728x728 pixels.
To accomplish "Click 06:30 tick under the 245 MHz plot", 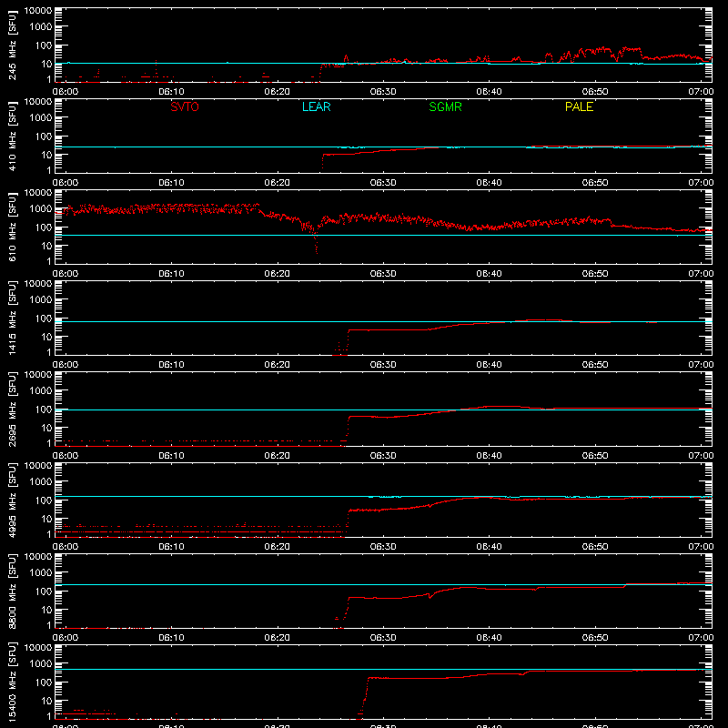I will coord(383,92).
